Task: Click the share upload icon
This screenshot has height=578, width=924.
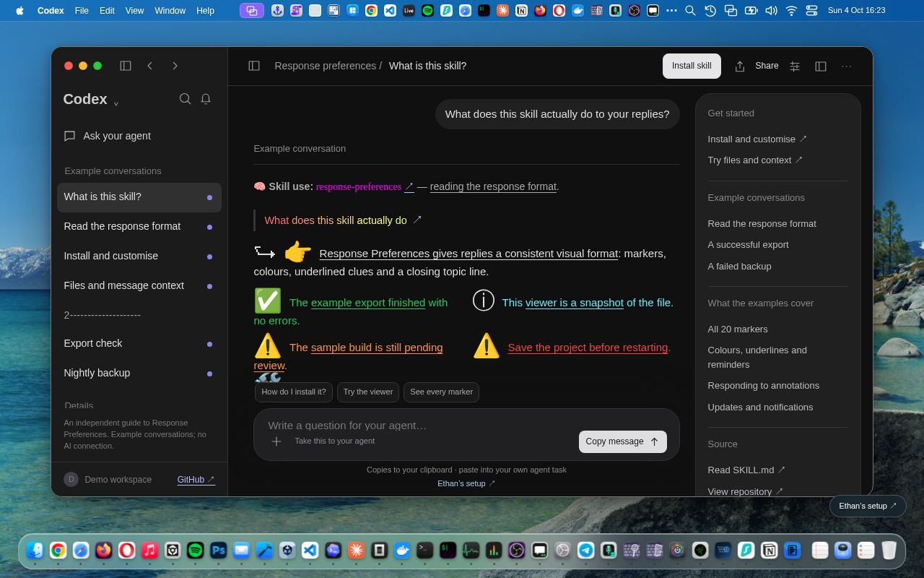Action: pyautogui.click(x=740, y=66)
